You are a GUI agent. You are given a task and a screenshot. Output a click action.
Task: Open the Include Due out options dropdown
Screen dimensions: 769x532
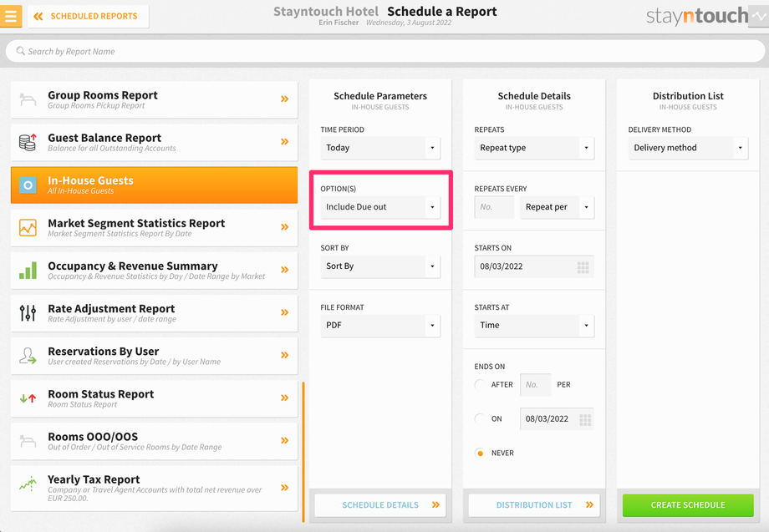pos(380,207)
